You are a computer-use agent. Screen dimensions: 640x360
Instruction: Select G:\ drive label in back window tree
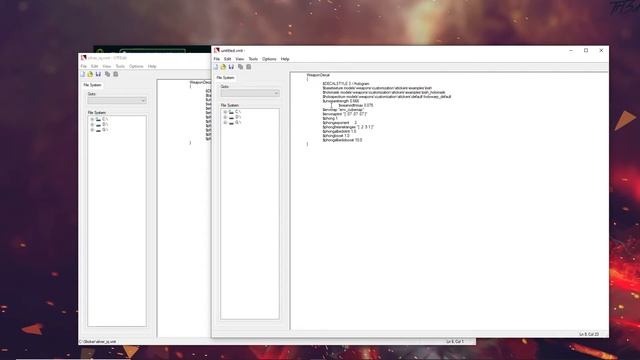tap(105, 130)
